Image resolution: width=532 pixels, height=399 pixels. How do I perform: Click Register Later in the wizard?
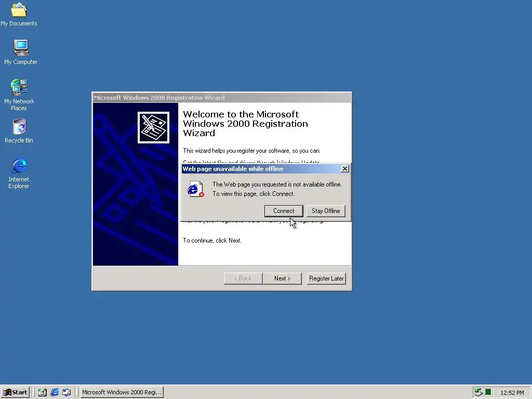coord(326,278)
